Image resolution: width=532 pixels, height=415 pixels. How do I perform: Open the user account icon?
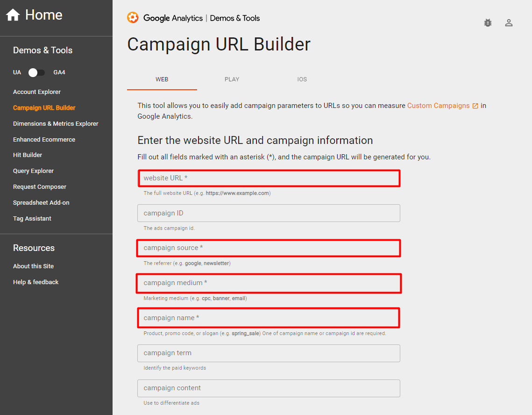[509, 22]
